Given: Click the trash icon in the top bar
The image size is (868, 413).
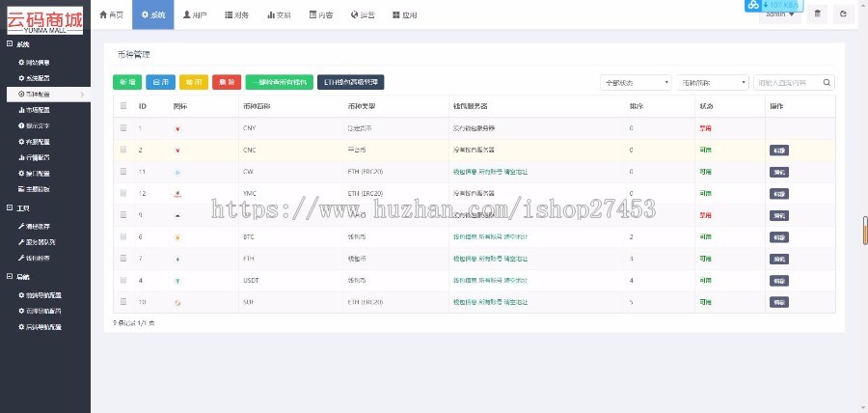Looking at the screenshot, I should click(817, 14).
